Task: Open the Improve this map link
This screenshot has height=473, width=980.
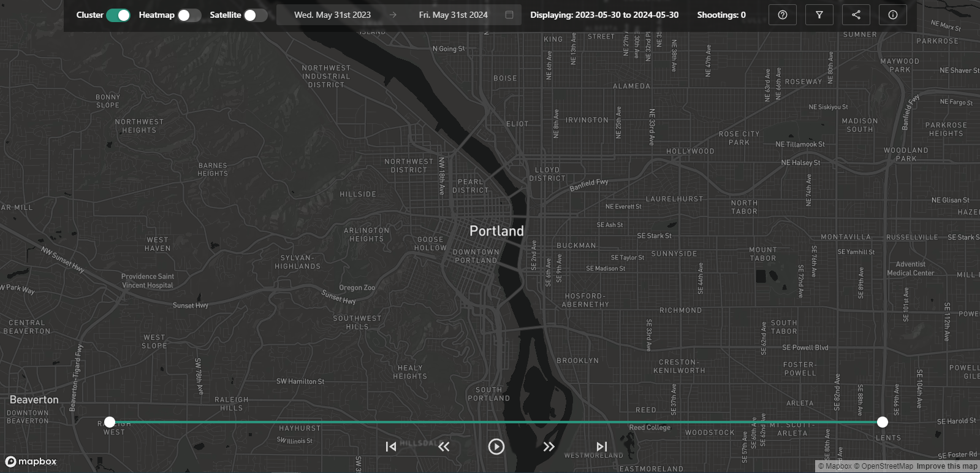Action: pyautogui.click(x=946, y=466)
